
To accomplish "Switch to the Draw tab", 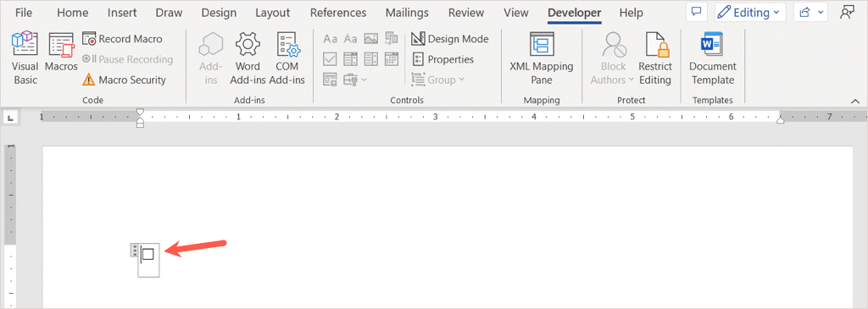I will 169,13.
